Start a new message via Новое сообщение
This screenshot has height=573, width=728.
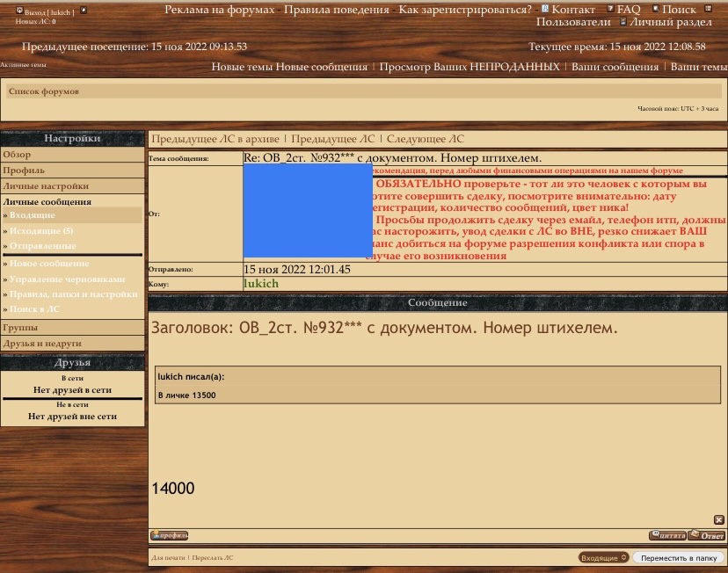pyautogui.click(x=48, y=264)
